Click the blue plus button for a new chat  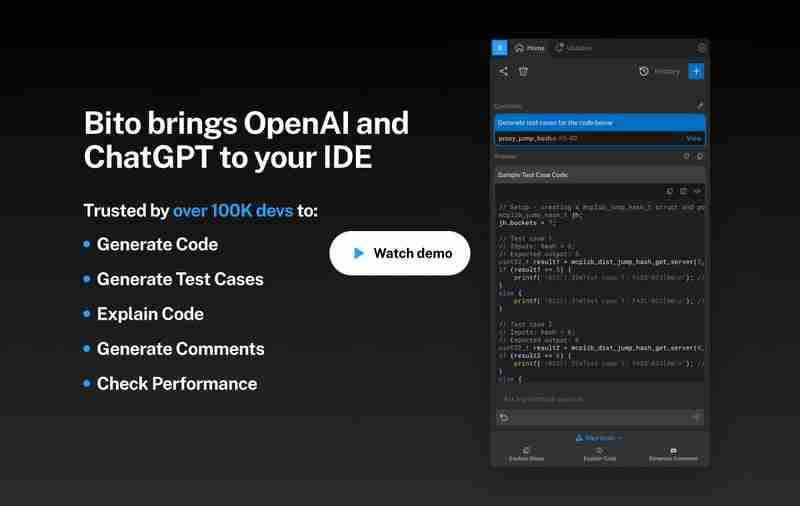tap(696, 71)
